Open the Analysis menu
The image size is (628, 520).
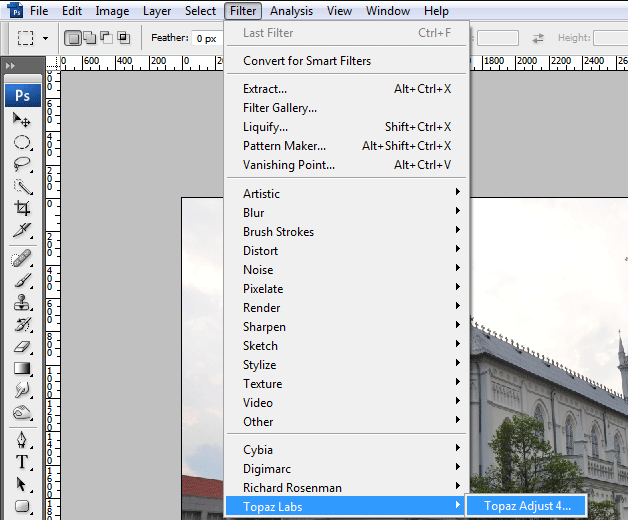coord(291,11)
